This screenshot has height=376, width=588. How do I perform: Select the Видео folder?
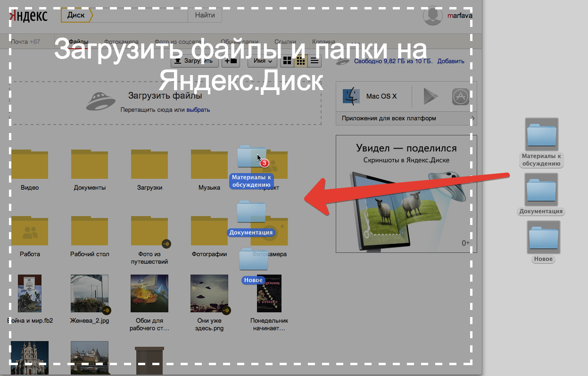30,164
